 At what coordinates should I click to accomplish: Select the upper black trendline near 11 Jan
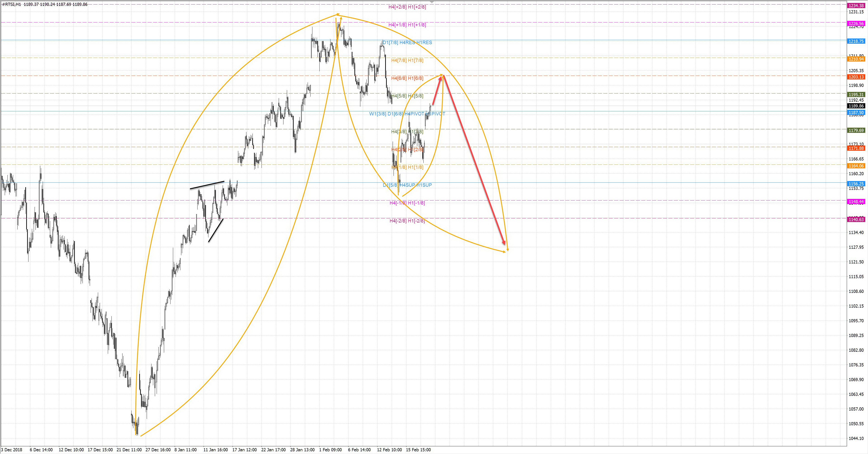click(x=207, y=185)
